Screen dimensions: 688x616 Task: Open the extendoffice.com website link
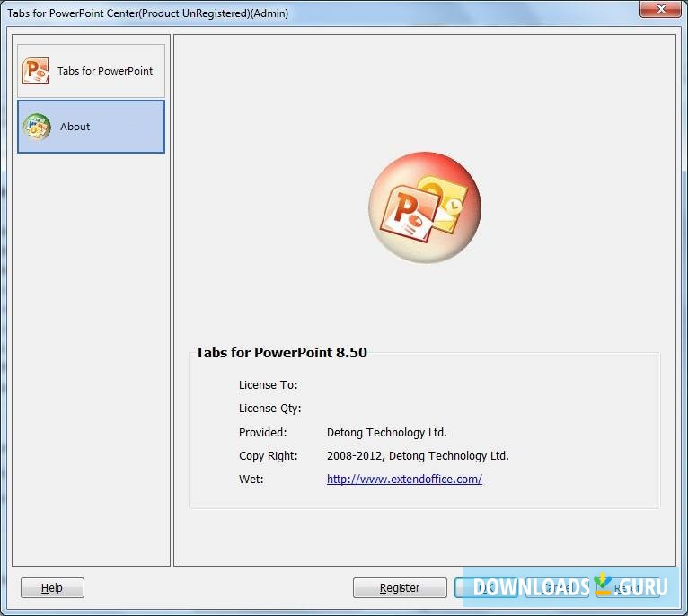(404, 479)
